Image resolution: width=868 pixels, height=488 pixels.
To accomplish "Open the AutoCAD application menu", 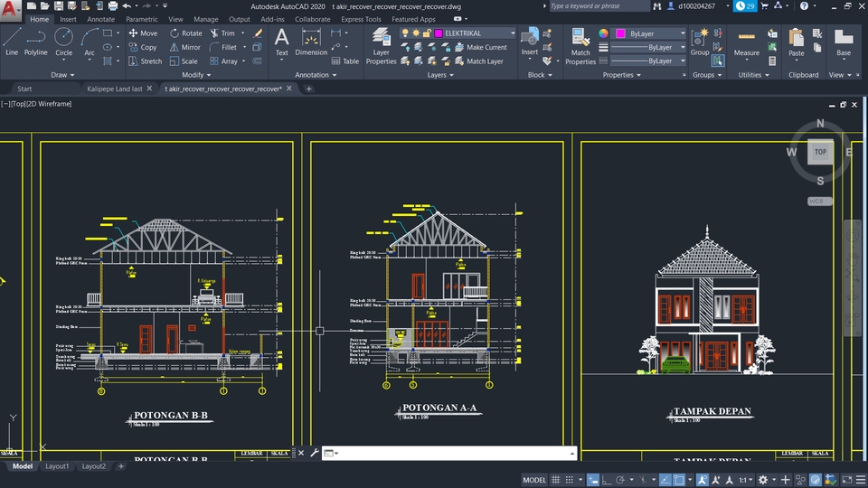I will 11,9.
